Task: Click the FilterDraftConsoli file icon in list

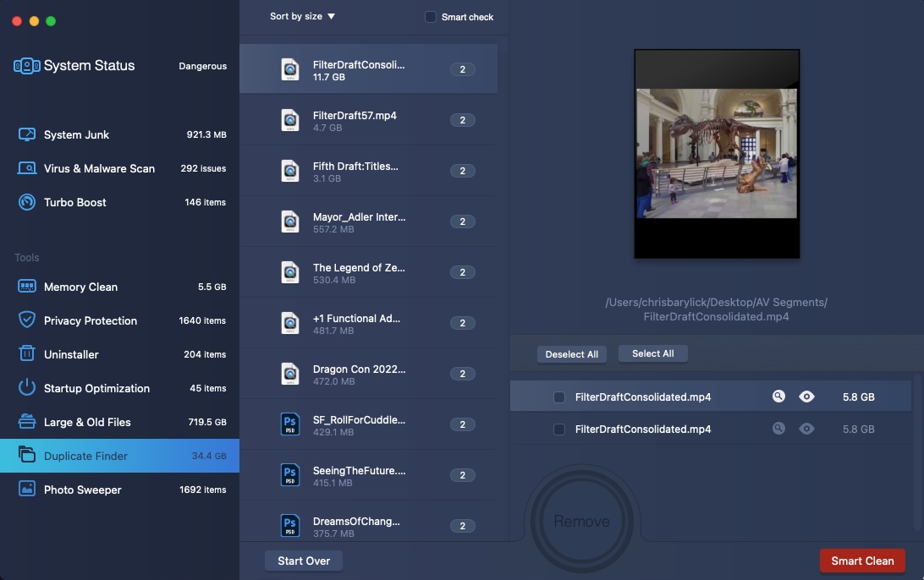Action: coord(290,69)
